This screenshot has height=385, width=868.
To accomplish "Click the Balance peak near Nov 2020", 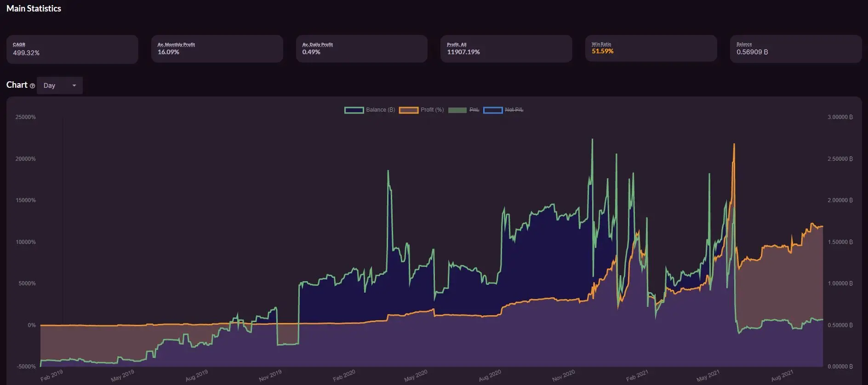I will (x=592, y=140).
